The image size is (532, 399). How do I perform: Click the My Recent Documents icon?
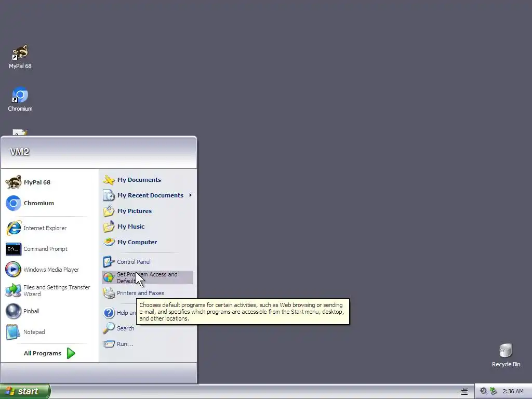click(x=109, y=195)
